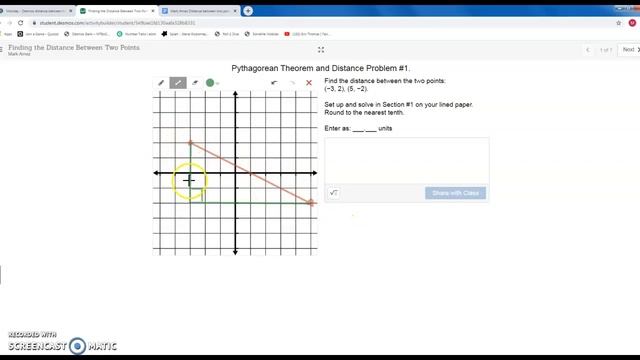Viewport: 640px width, 360px height.
Task: Toggle fullscreen mode for the activity
Action: pyautogui.click(x=321, y=50)
